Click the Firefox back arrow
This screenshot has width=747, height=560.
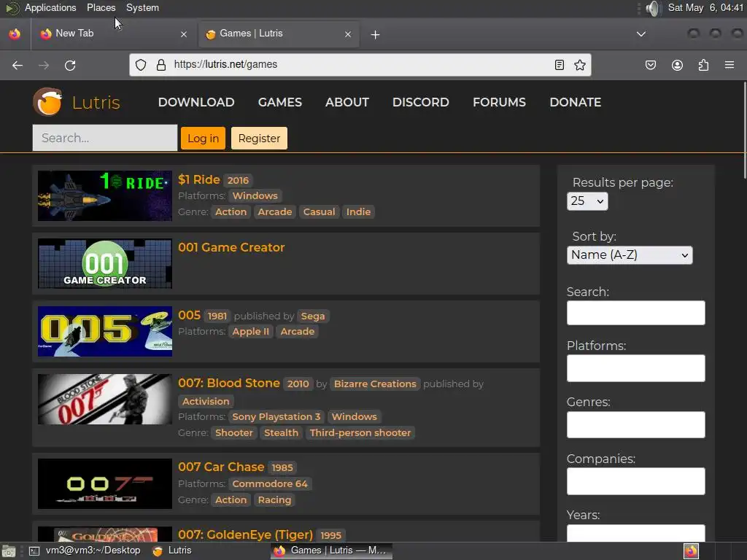[x=18, y=65]
